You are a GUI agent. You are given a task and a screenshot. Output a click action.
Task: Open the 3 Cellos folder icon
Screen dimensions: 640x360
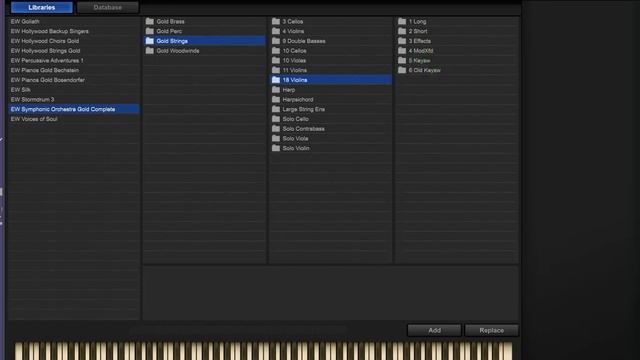point(276,21)
